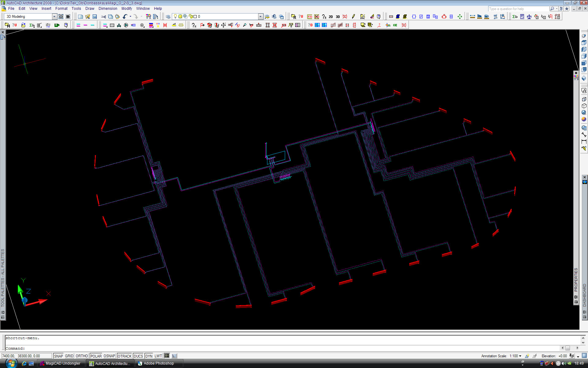This screenshot has height=368, width=588.
Task: Click the Save icon in the toolbar
Action: pyautogui.click(x=95, y=17)
